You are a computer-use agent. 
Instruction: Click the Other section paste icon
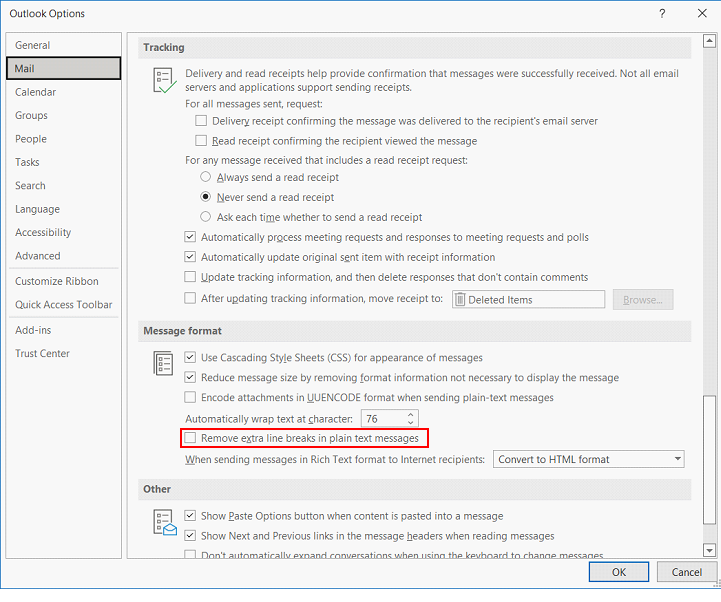pyautogui.click(x=164, y=521)
